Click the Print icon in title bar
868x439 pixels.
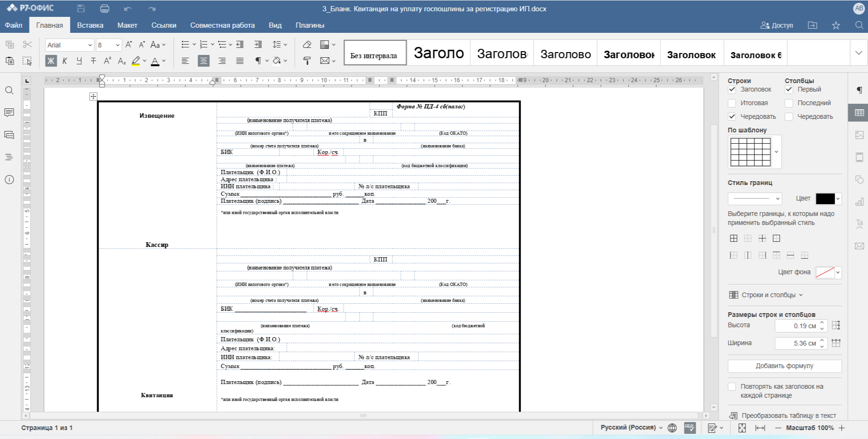point(105,8)
